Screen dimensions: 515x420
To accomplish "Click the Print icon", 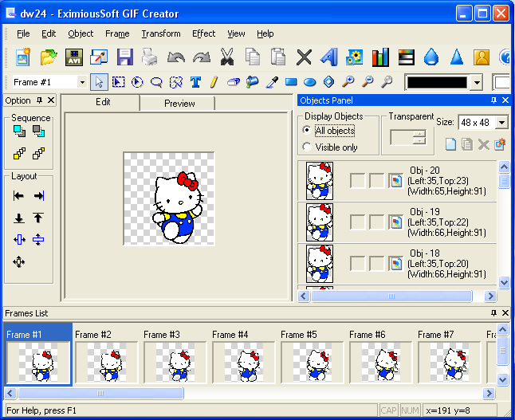I will tap(150, 57).
